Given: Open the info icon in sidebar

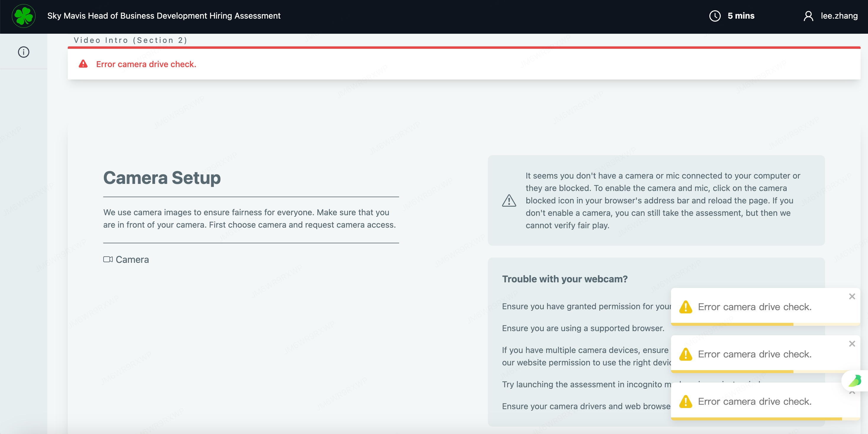Looking at the screenshot, I should [24, 52].
